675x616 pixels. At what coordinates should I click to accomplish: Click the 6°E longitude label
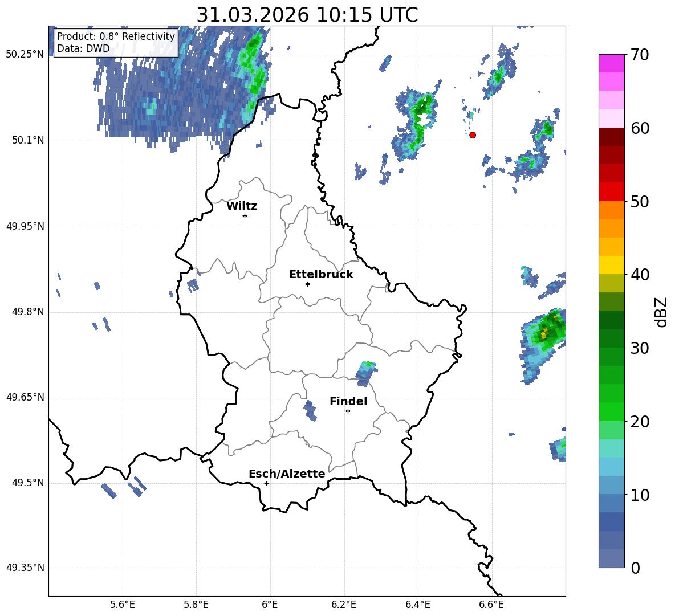(x=270, y=605)
